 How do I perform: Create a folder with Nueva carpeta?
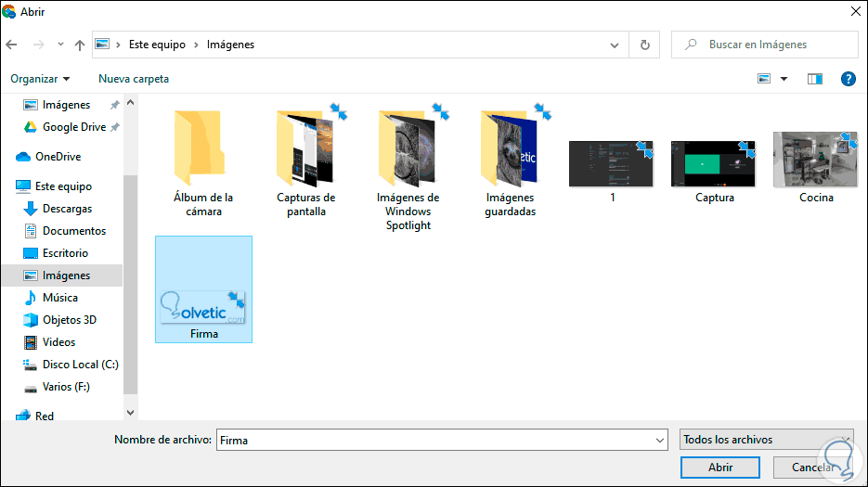coord(134,79)
